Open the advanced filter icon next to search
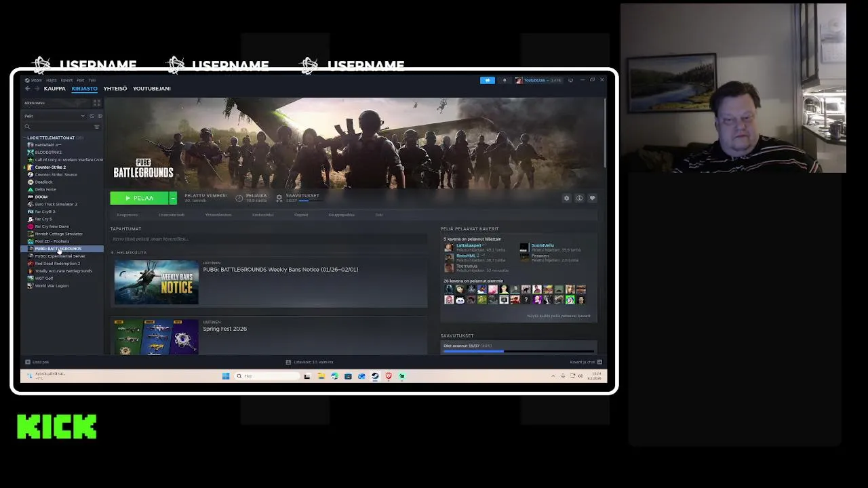This screenshot has width=868, height=488. (x=97, y=127)
